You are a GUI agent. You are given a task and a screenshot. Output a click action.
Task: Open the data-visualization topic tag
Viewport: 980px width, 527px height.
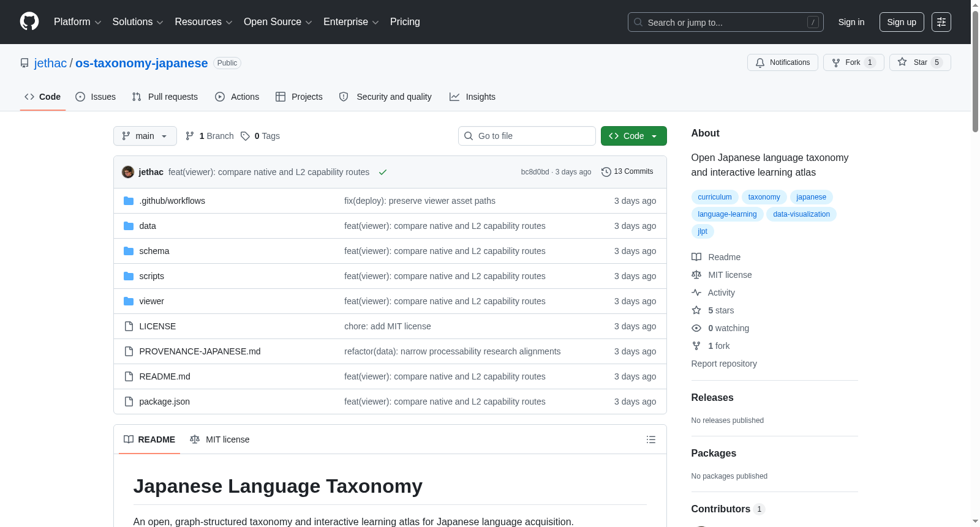pyautogui.click(x=802, y=214)
